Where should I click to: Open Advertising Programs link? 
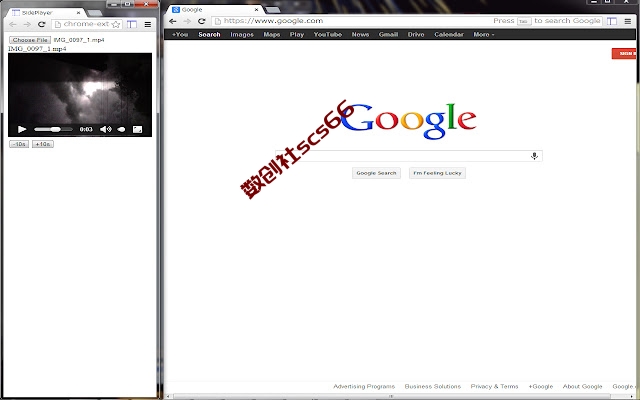364,386
